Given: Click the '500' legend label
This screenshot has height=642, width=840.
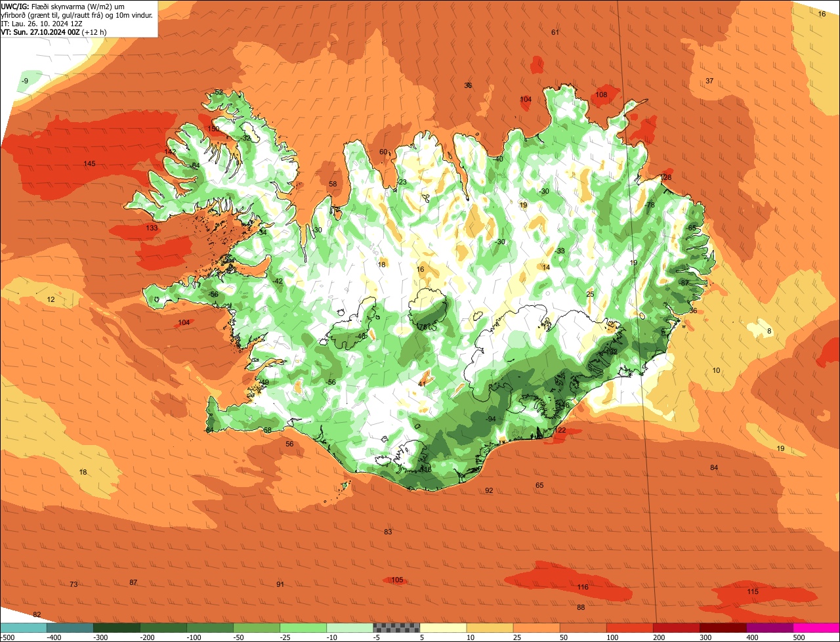Looking at the screenshot, I should tap(799, 637).
